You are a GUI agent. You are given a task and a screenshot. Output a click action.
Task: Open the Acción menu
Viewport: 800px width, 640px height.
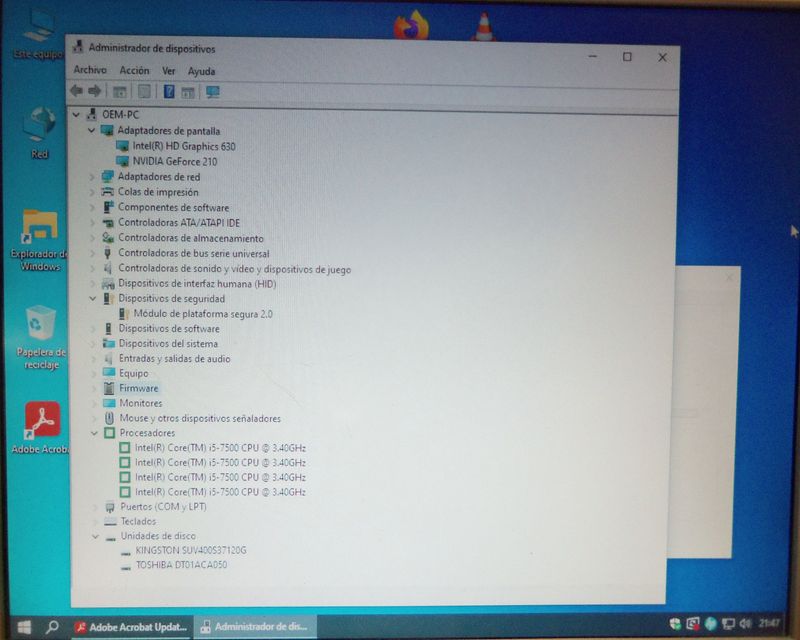(134, 70)
